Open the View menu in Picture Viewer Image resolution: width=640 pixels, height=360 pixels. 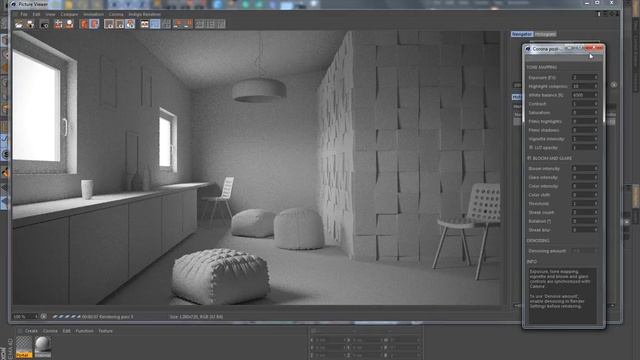tap(50, 14)
